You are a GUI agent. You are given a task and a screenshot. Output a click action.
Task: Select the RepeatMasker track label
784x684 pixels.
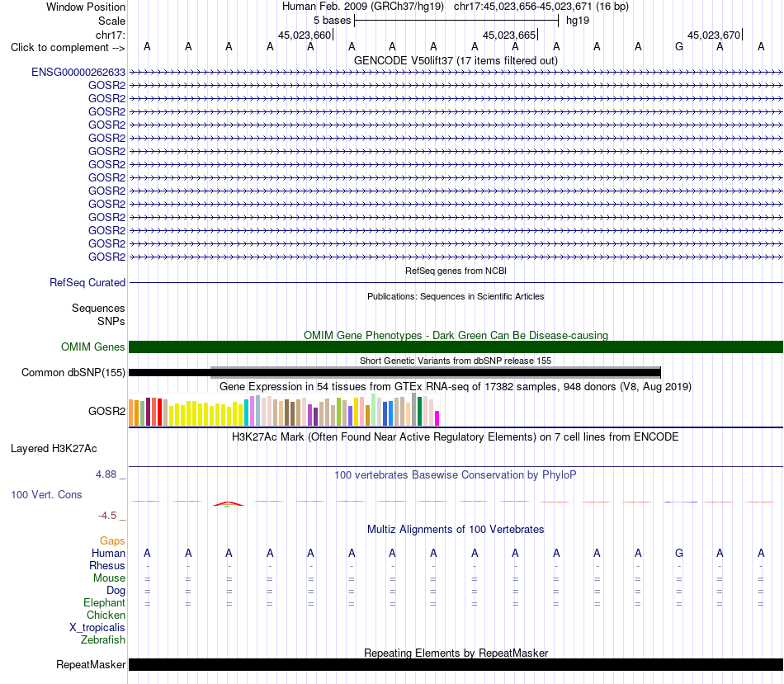(91, 664)
